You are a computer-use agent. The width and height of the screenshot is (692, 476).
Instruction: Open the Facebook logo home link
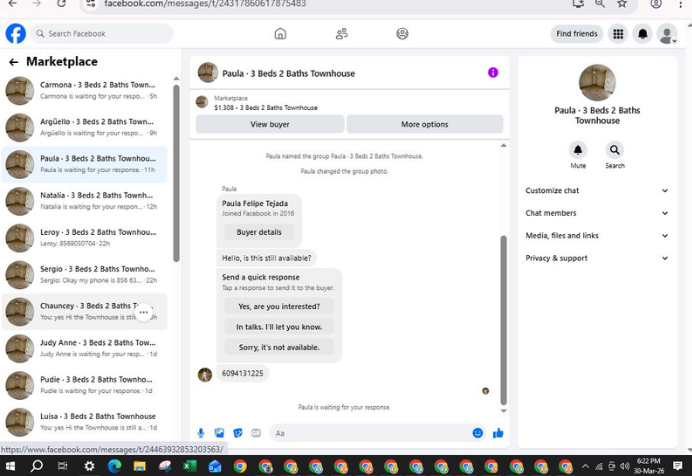[15, 34]
